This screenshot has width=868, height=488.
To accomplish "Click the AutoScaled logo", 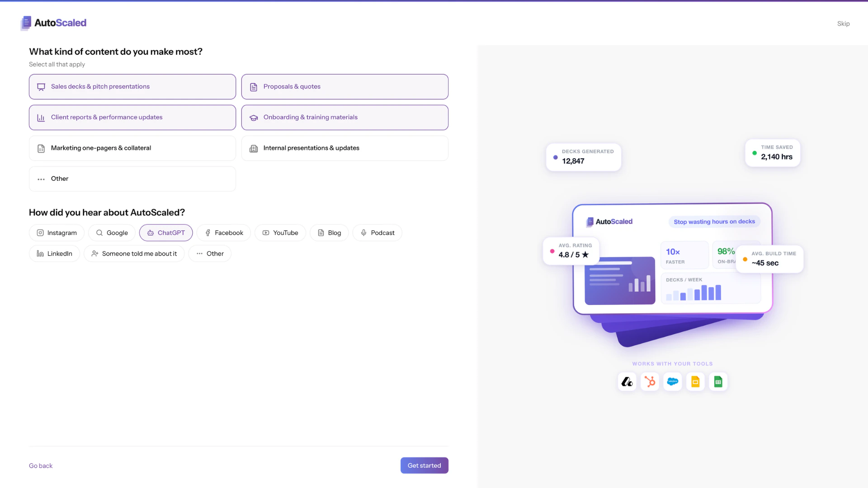I will pyautogui.click(x=53, y=23).
